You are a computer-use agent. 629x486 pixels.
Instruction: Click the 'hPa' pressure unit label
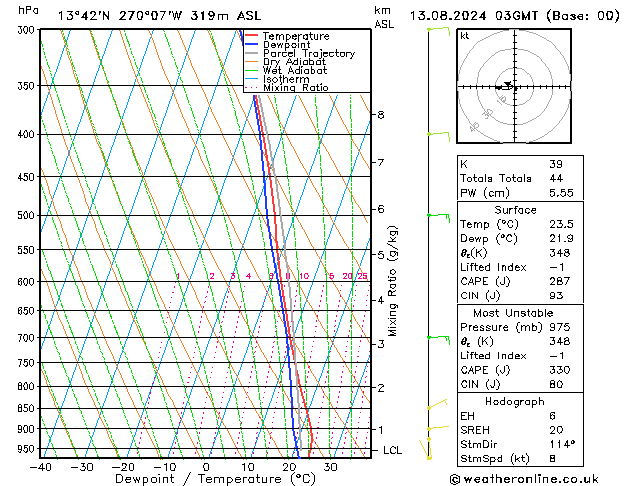(x=28, y=10)
